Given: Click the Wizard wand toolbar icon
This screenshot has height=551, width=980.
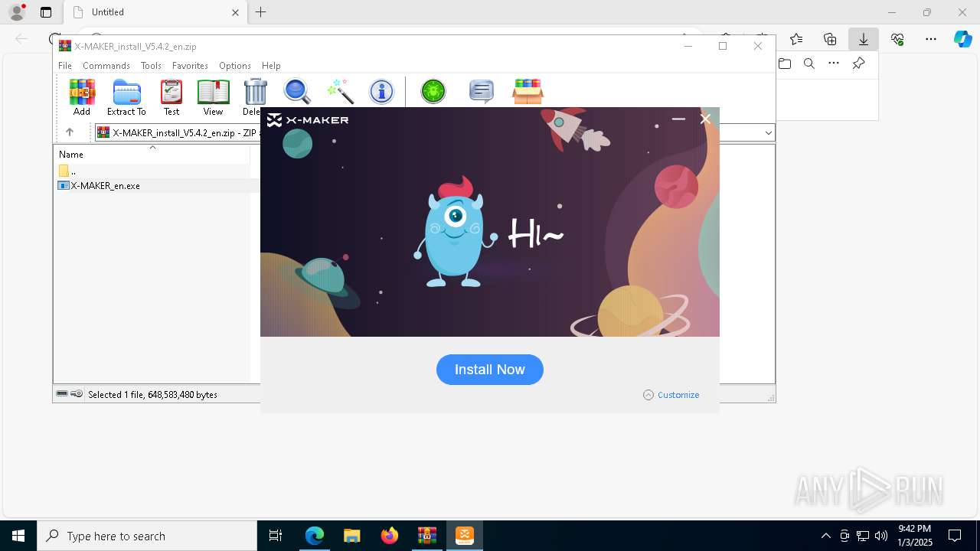Looking at the screenshot, I should [x=339, y=91].
